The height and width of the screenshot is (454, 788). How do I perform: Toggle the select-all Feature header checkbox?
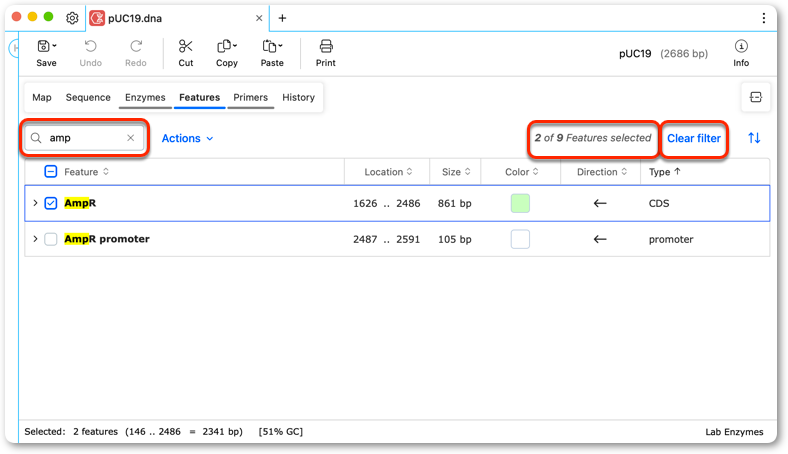click(51, 171)
